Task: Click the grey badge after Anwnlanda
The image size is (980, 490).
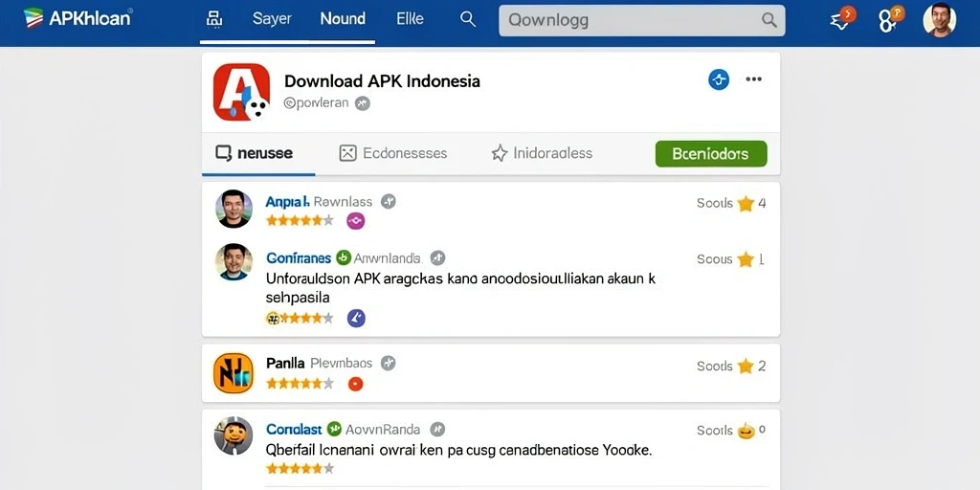Action: (x=438, y=257)
